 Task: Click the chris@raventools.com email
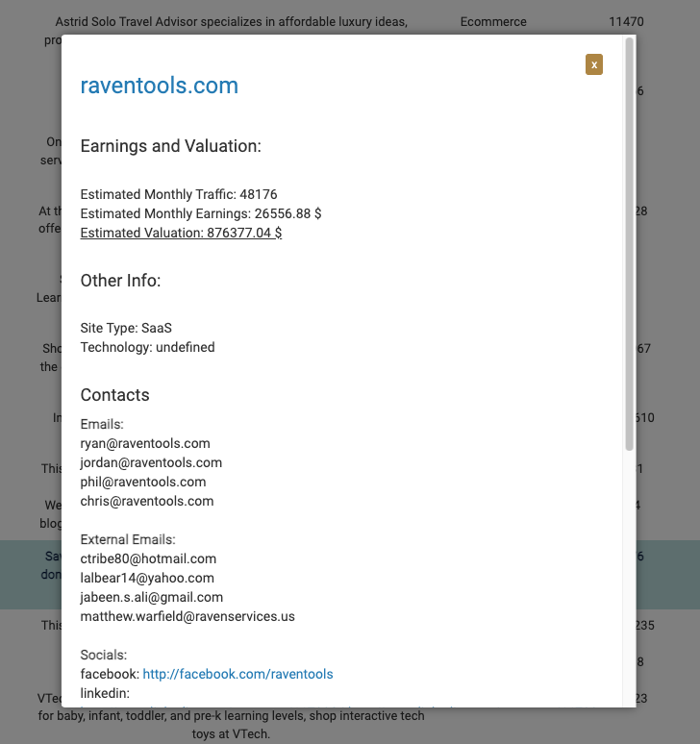pos(147,501)
